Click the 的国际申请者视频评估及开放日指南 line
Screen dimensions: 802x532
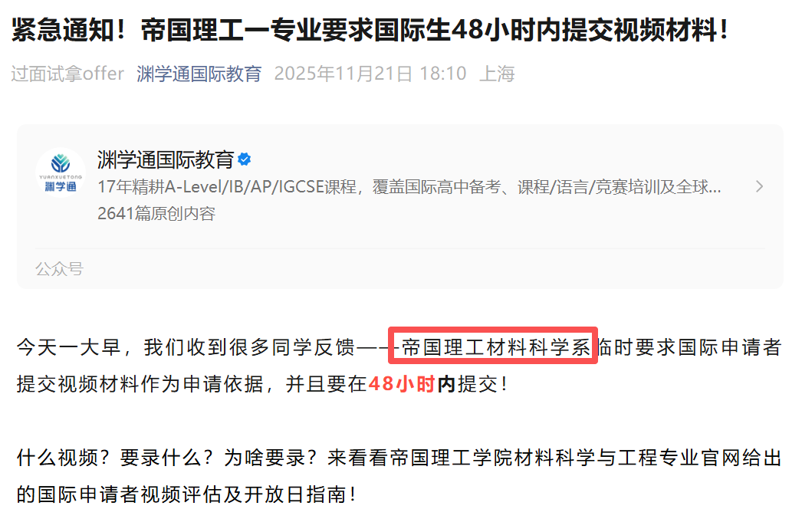coord(186,494)
